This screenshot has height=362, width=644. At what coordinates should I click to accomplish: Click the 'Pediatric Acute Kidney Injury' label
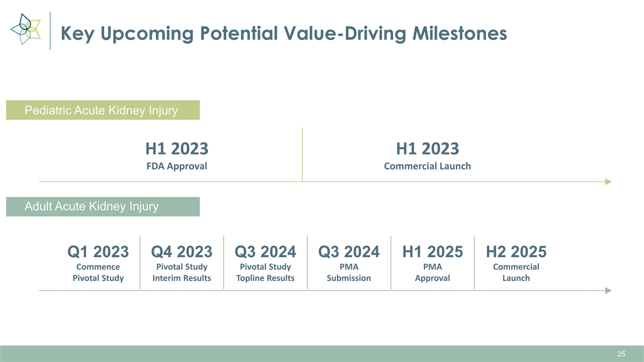103,110
